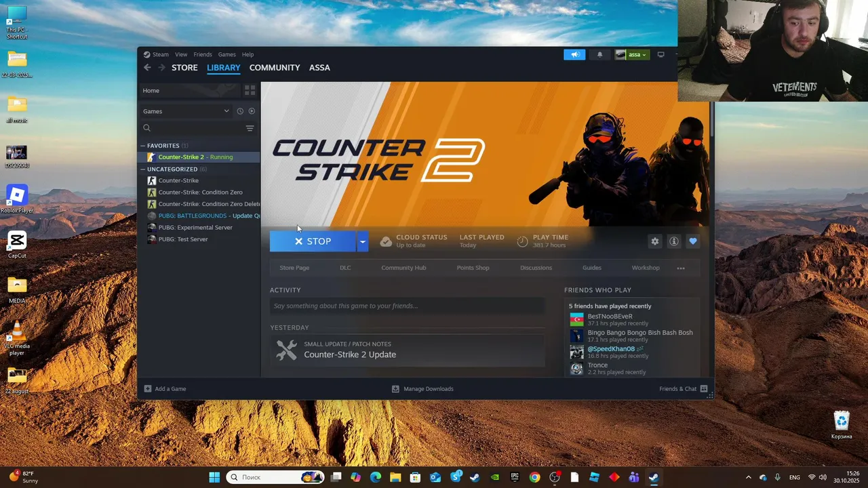Viewport: 868px width, 488px height.
Task: Open Epic Games Launcher from the taskbar
Action: pos(515,477)
